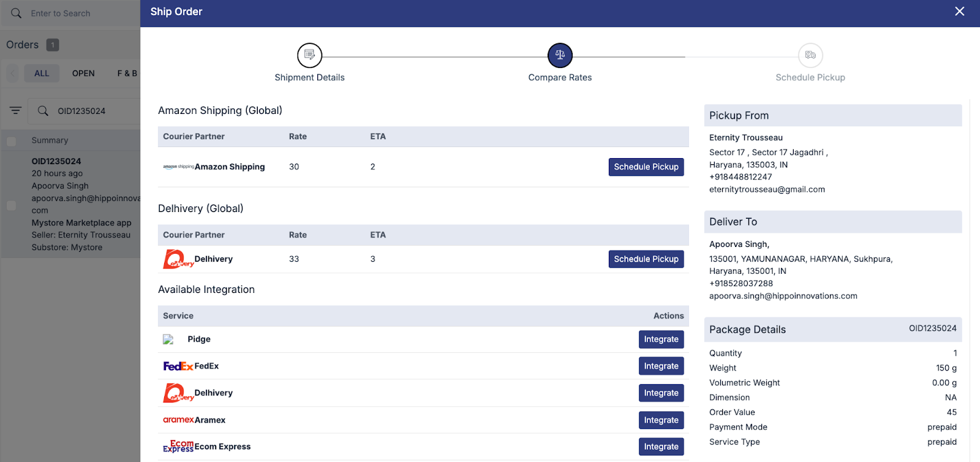Close the Ship Order dialog

pyautogui.click(x=959, y=12)
